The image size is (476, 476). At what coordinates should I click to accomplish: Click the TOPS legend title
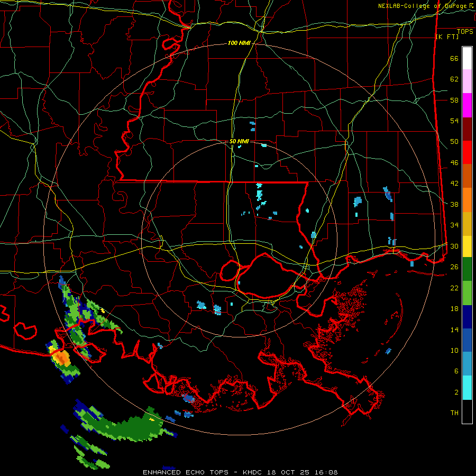[x=465, y=31]
